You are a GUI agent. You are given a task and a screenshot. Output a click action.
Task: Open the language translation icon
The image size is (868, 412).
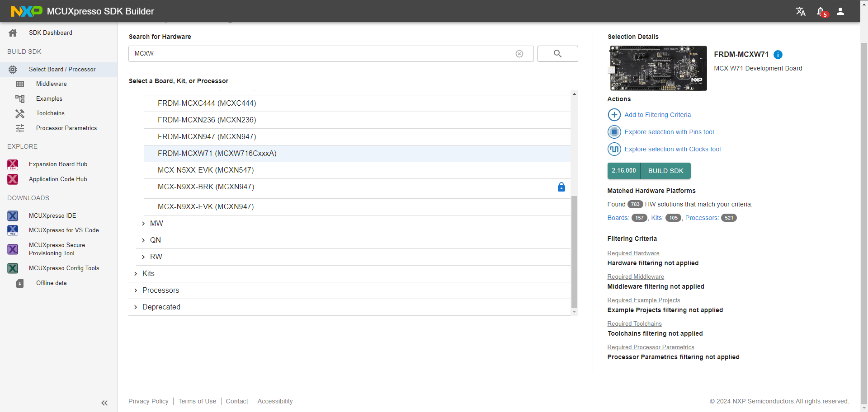pyautogui.click(x=801, y=11)
